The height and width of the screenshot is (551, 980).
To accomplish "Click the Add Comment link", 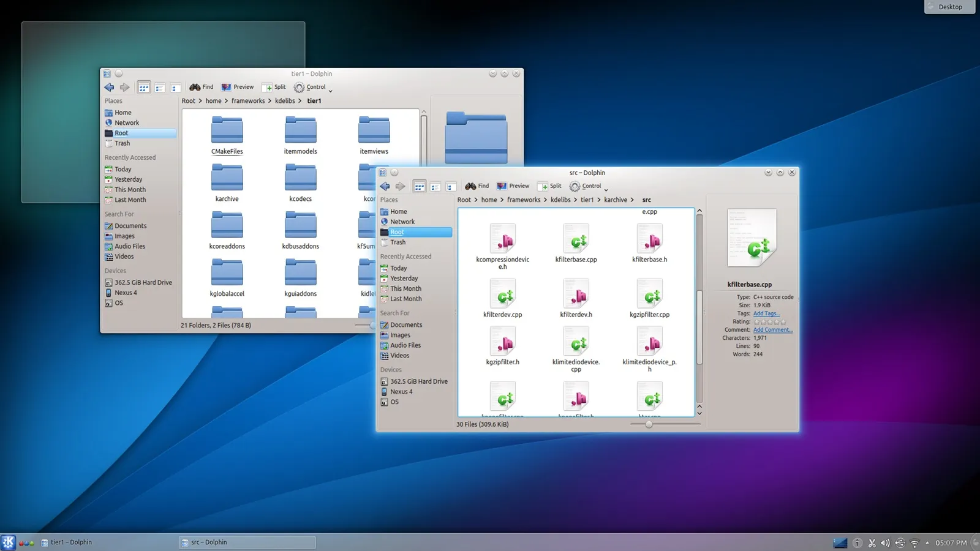I will pyautogui.click(x=772, y=330).
